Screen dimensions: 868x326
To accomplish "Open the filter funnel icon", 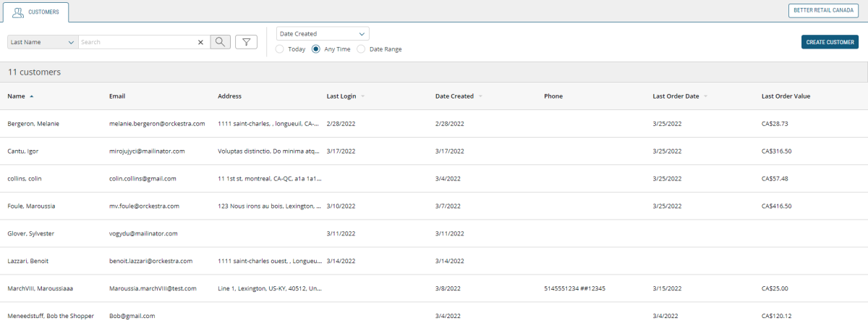I will 246,42.
